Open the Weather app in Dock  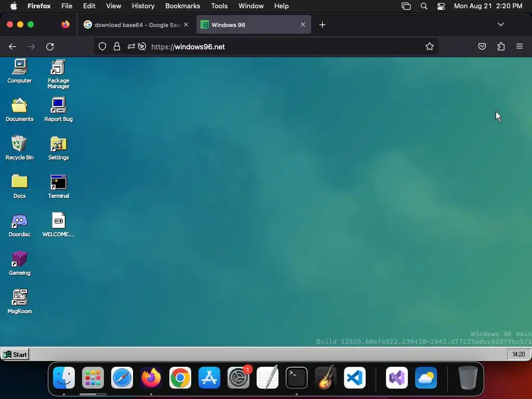click(426, 378)
